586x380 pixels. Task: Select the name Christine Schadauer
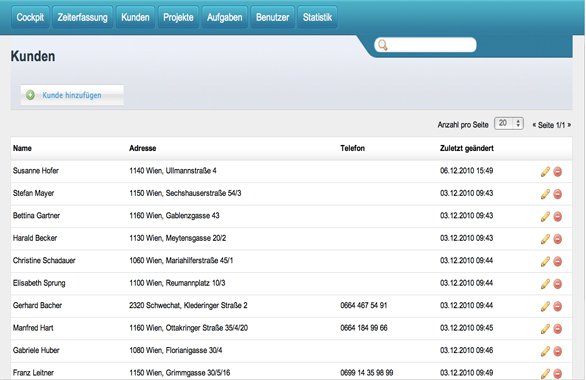coord(44,260)
